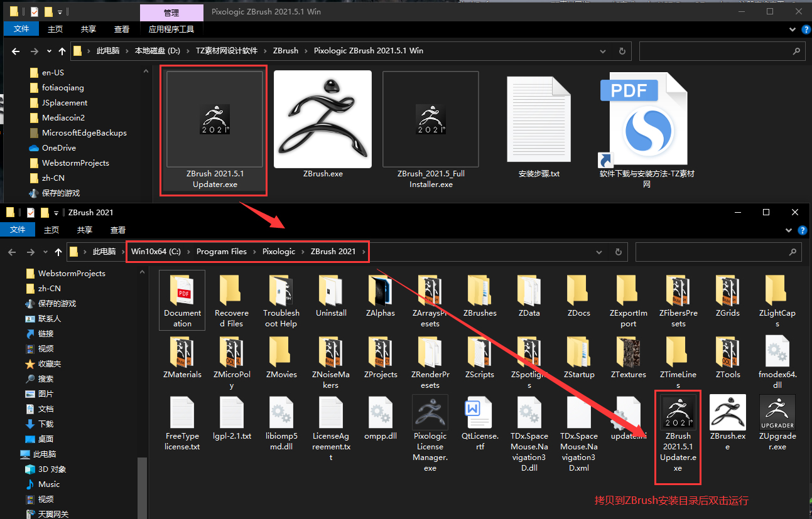Select the ZNoiseMakers folder
Viewport: 812px width, 519px height.
click(331, 363)
